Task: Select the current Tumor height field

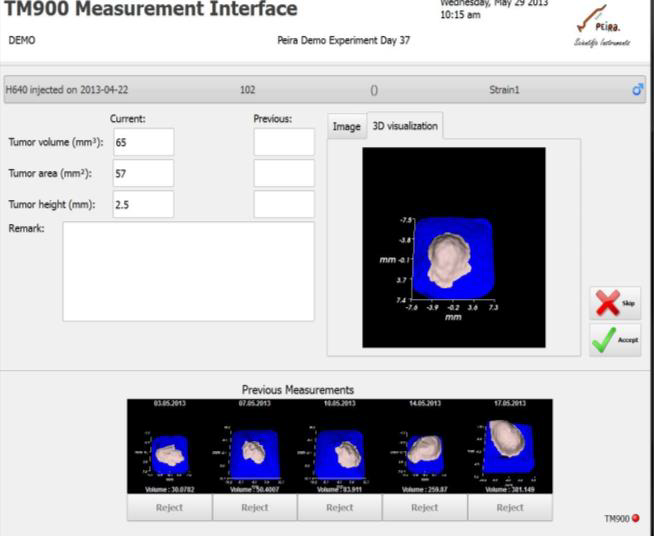Action: pyautogui.click(x=143, y=205)
